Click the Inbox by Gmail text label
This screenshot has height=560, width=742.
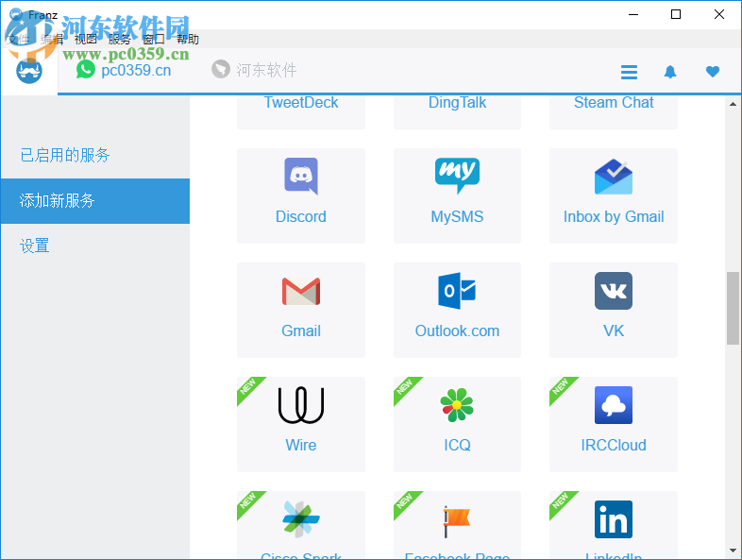coord(614,217)
